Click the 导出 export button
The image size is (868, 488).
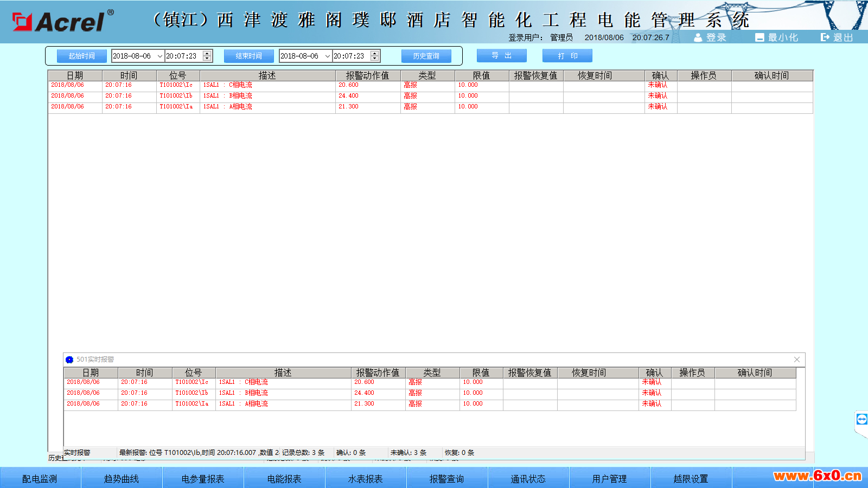pos(501,56)
